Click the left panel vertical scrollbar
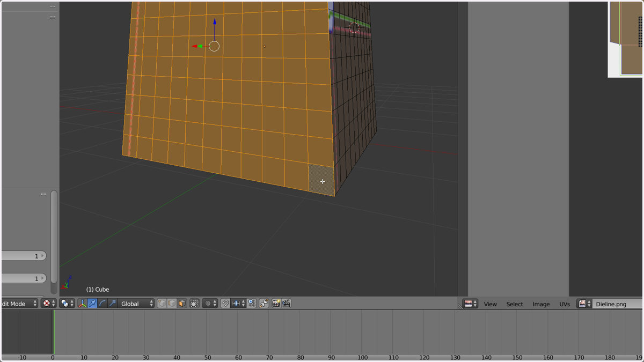The image size is (644, 362). pyautogui.click(x=54, y=237)
